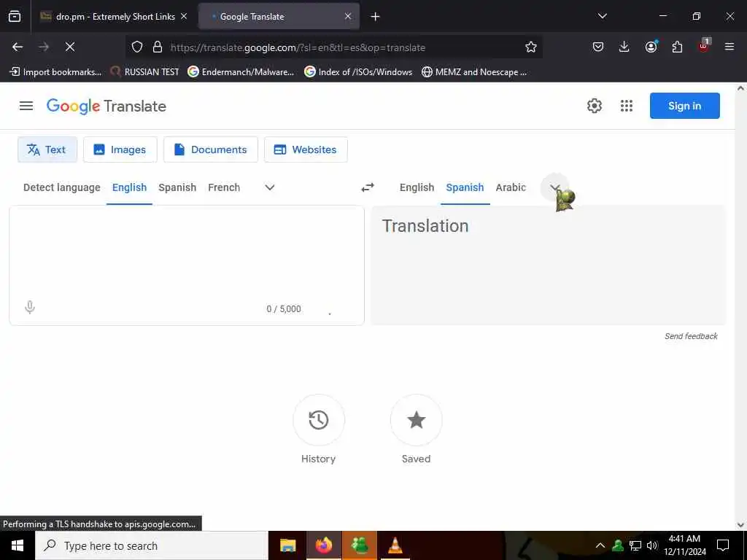The height and width of the screenshot is (560, 747).
Task: Open the RUSSIAN TEST bookmark
Action: (x=144, y=72)
